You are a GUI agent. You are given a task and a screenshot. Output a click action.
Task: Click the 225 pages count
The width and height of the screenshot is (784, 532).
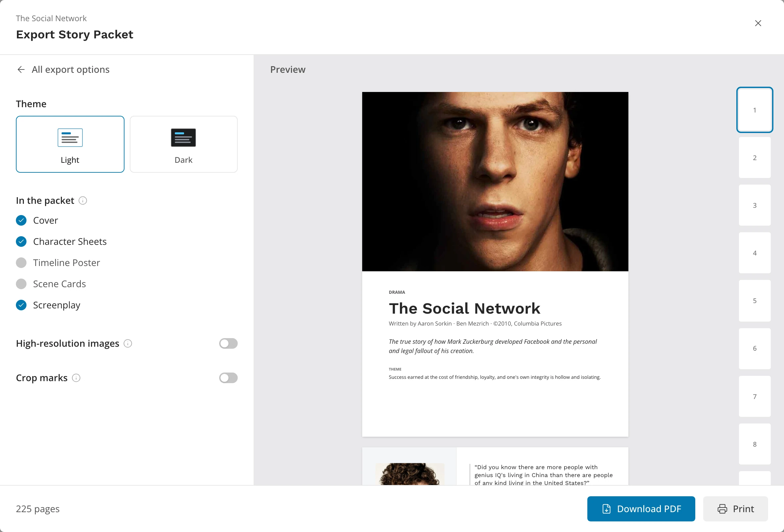pyautogui.click(x=38, y=509)
